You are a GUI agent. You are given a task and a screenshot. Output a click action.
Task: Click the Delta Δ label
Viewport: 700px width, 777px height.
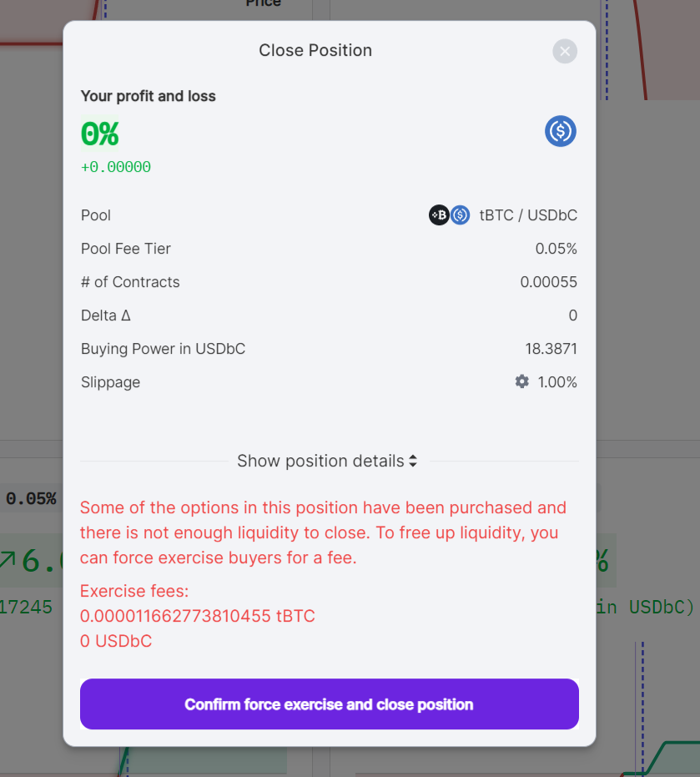106,315
